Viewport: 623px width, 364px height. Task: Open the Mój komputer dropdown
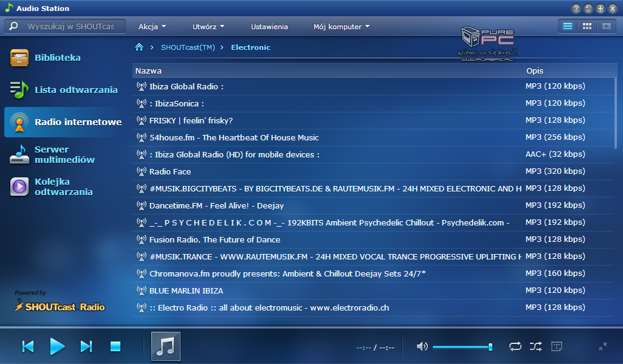pos(342,27)
